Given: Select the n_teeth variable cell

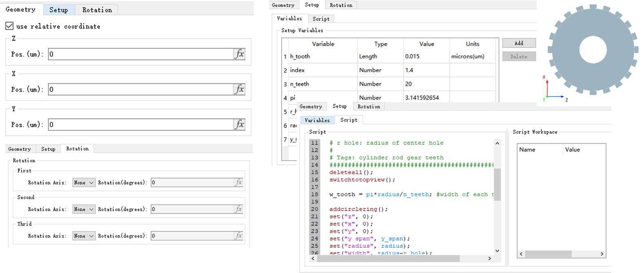Looking at the screenshot, I should click(x=323, y=84).
